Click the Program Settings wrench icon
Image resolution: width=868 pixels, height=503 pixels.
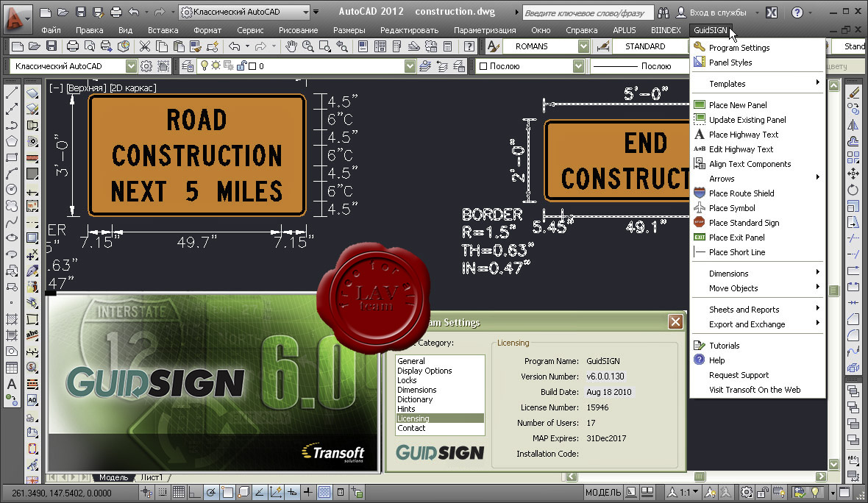pyautogui.click(x=699, y=47)
